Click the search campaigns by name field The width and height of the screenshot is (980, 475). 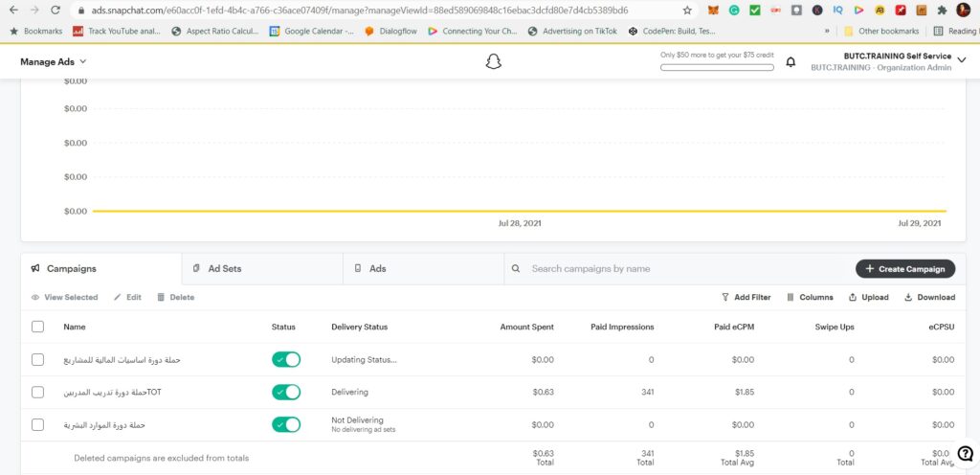pos(670,269)
